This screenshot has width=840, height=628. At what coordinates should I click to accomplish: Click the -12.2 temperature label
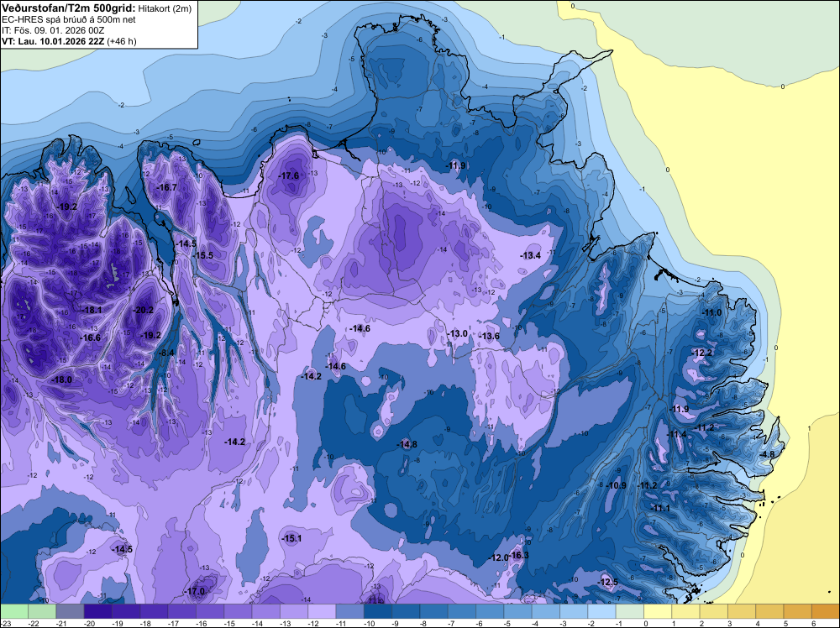(702, 353)
